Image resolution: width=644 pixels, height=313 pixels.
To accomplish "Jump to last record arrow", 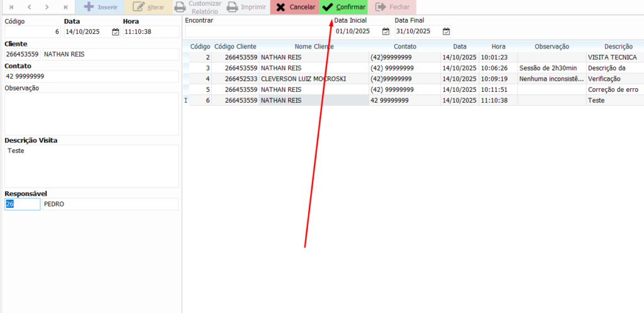I will pyautogui.click(x=65, y=7).
